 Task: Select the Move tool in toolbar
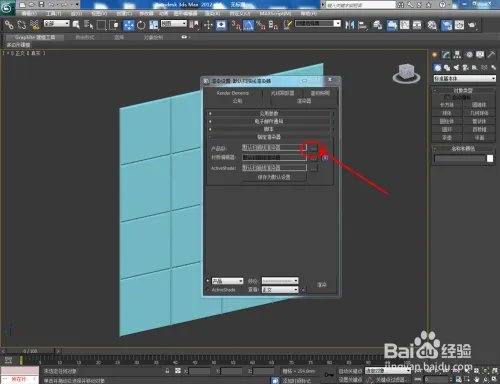click(x=129, y=25)
